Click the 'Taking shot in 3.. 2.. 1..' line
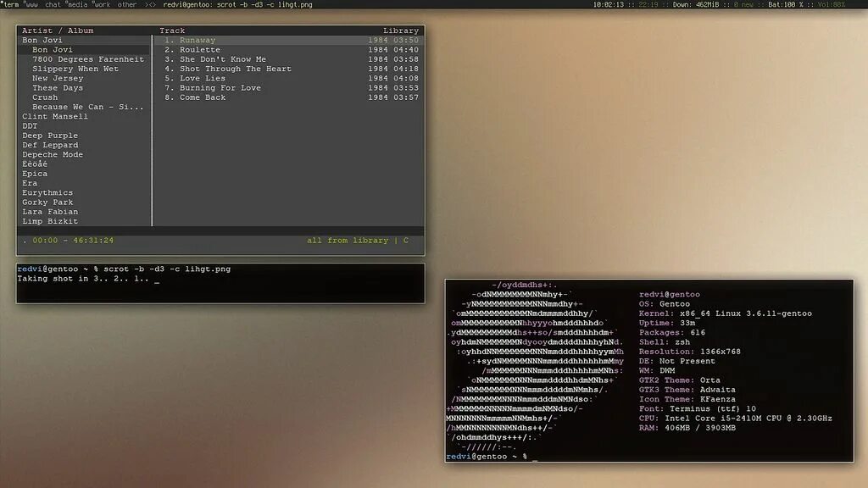 pyautogui.click(x=82, y=278)
